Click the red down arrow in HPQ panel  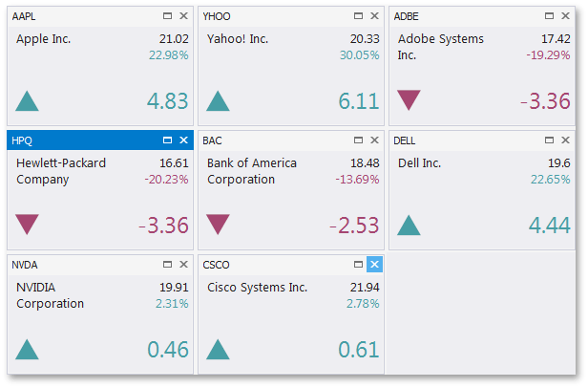point(28,225)
